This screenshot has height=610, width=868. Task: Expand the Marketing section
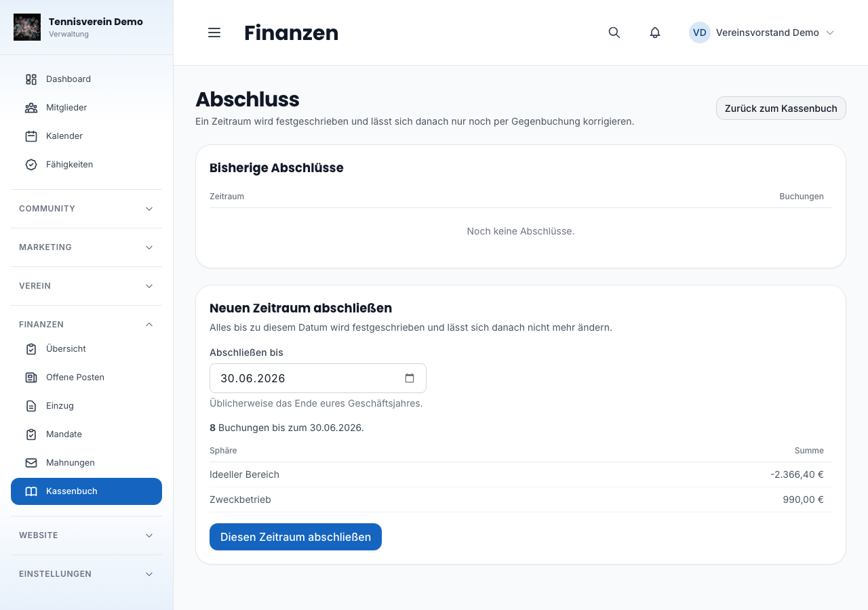pos(86,247)
